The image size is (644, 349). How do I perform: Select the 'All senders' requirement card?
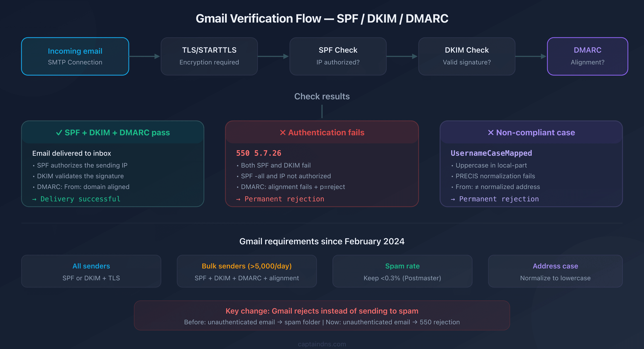pos(91,271)
